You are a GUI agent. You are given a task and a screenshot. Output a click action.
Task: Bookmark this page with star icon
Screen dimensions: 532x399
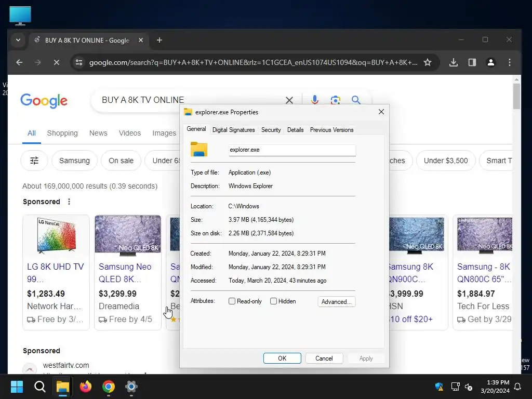428,62
